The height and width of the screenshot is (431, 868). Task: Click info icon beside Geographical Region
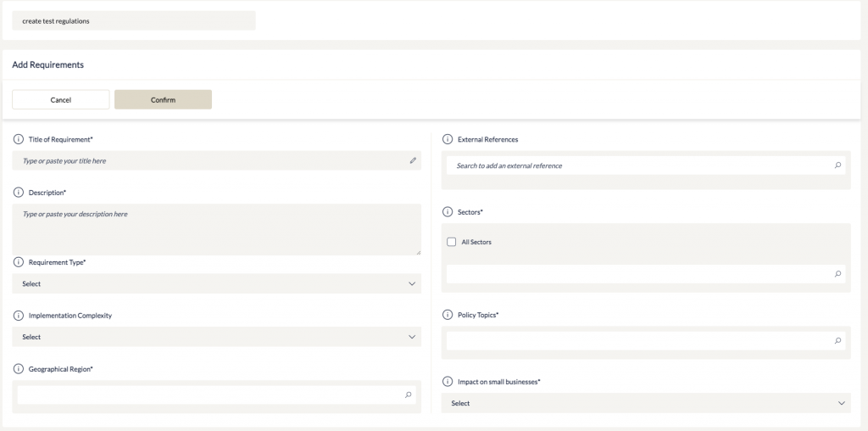19,369
